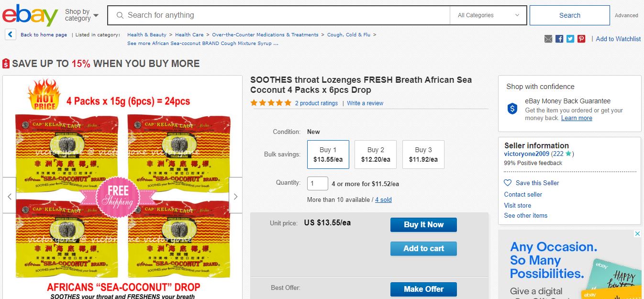Go to Cough, Cold & Flu category
Image resolution: width=644 pixels, height=299 pixels.
point(349,34)
